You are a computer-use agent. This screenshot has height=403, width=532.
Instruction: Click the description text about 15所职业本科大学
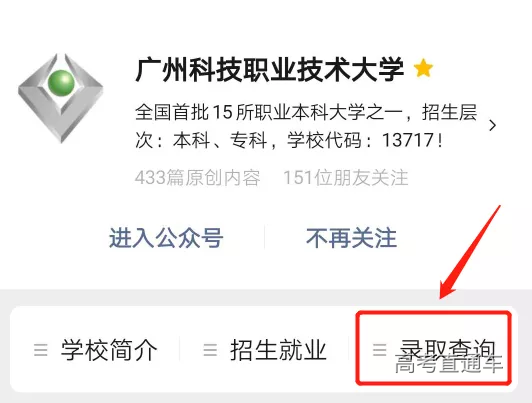click(306, 126)
